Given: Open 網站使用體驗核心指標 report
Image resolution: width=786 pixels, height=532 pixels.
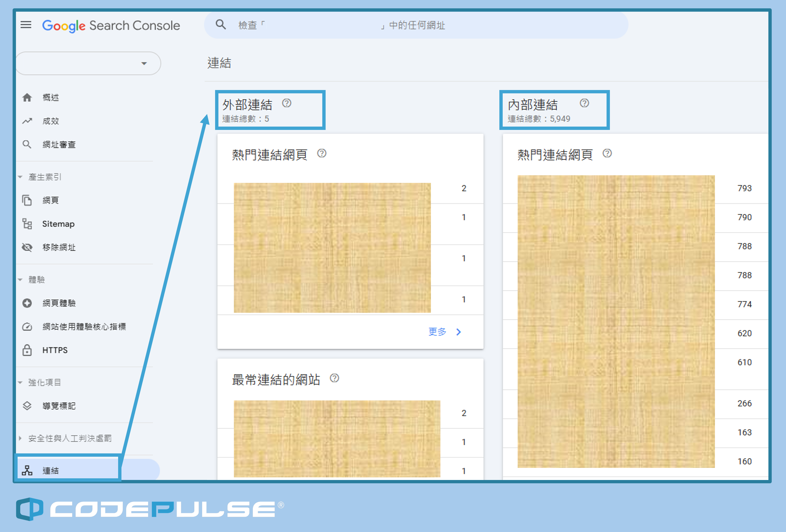Looking at the screenshot, I should point(84,327).
